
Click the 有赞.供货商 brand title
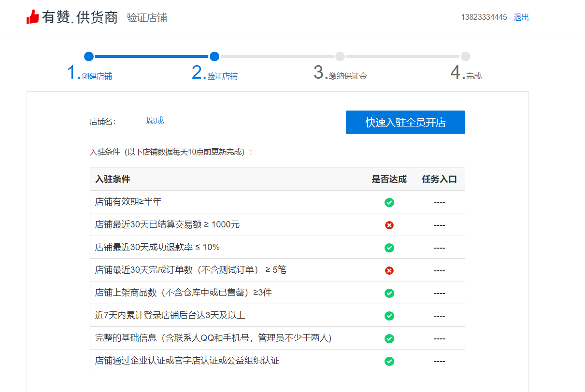click(80, 17)
